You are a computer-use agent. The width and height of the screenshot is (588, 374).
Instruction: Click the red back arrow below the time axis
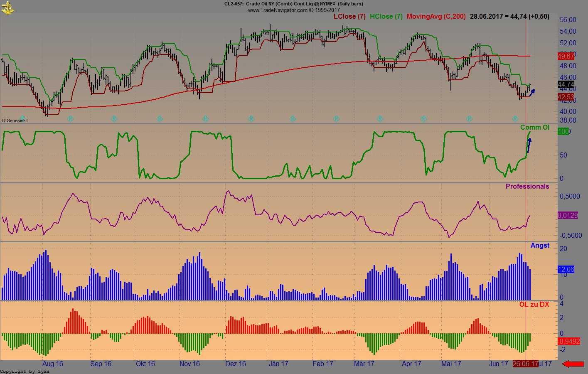(x=573, y=364)
